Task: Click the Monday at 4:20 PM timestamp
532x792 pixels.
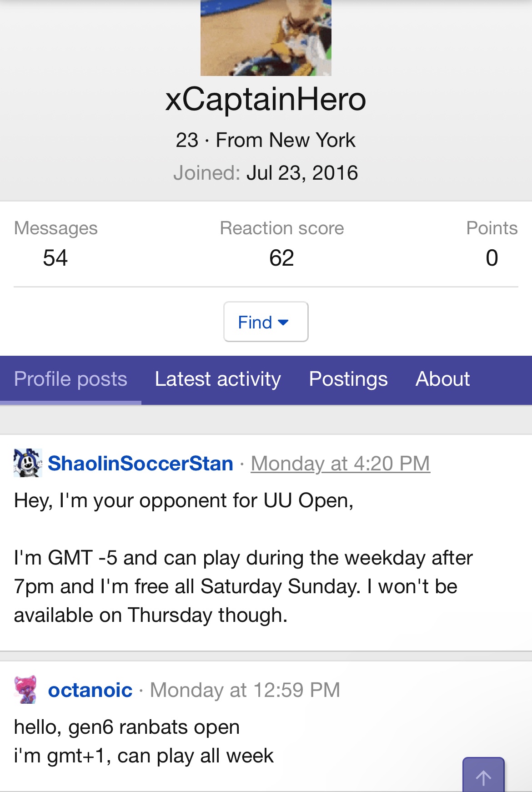Action: [x=340, y=464]
